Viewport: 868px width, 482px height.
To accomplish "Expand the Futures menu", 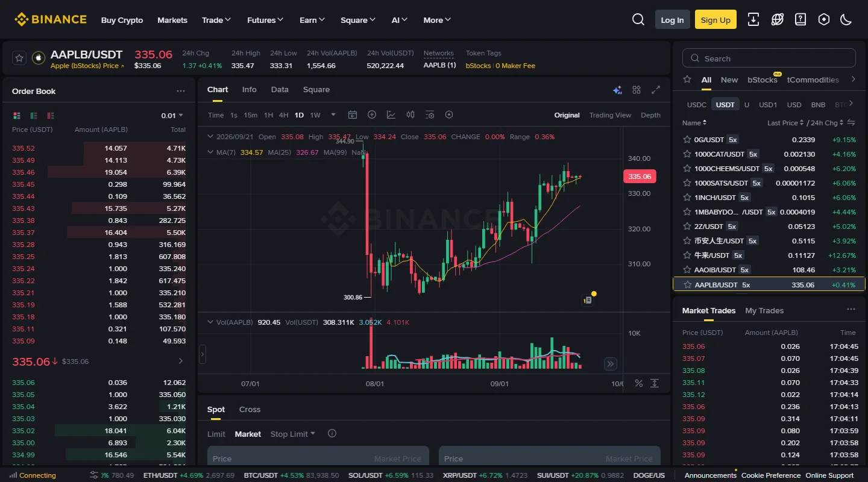I will tap(265, 20).
